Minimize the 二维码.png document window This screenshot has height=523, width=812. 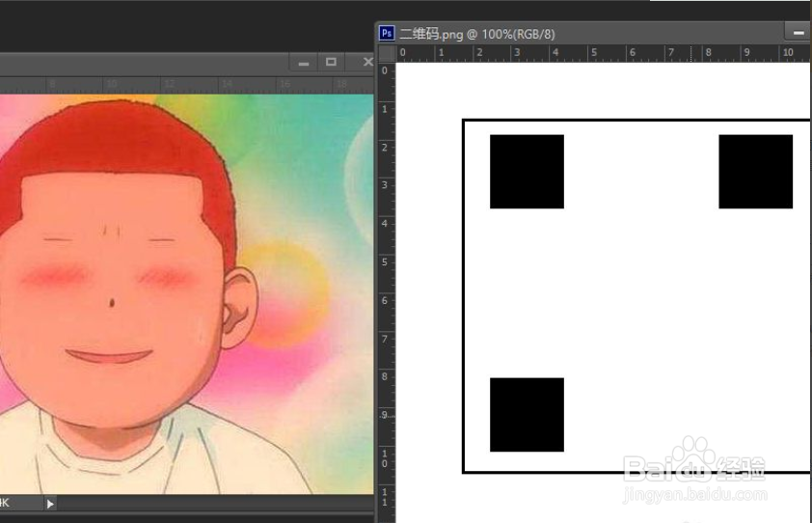coord(798,33)
